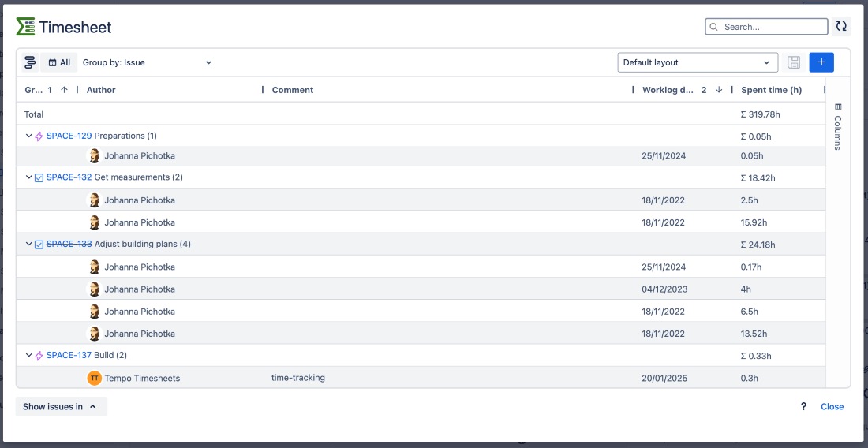
Task: Click the magnifier icon in search box
Action: (x=714, y=27)
